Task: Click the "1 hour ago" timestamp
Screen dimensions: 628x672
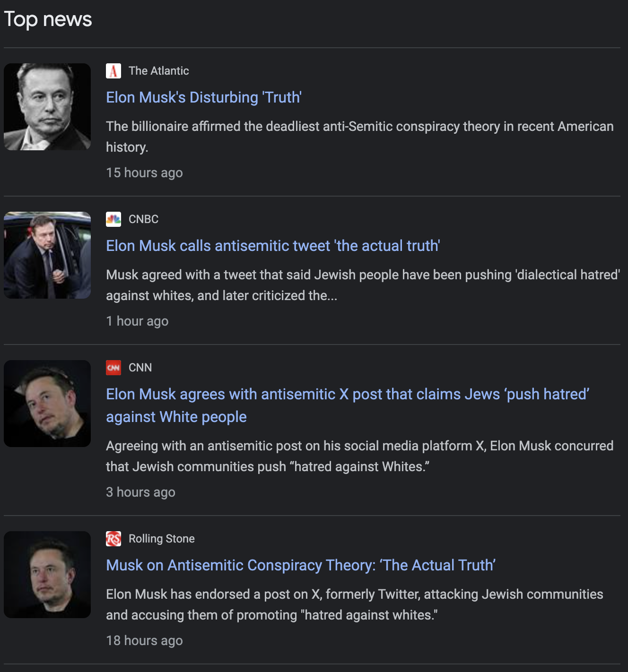Action: tap(137, 321)
